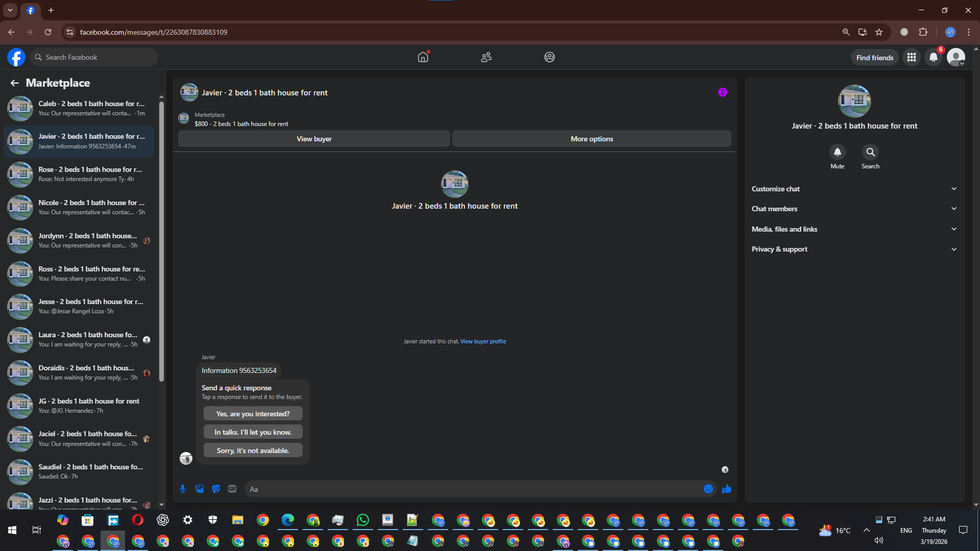Click the voice clip microphone icon
980x551 pixels.
(183, 489)
